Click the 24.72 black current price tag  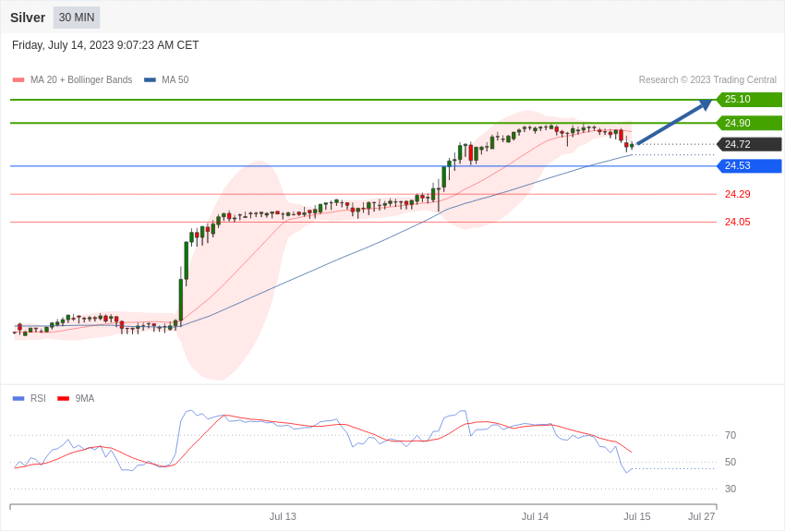(x=749, y=144)
